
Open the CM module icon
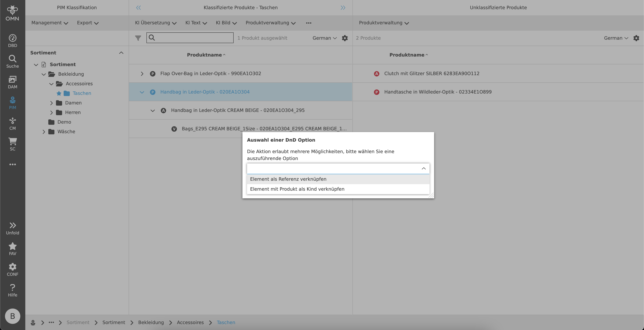point(12,123)
